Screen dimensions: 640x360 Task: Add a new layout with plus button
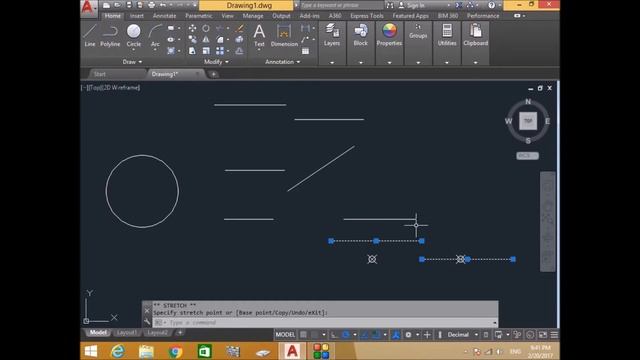[x=180, y=333]
